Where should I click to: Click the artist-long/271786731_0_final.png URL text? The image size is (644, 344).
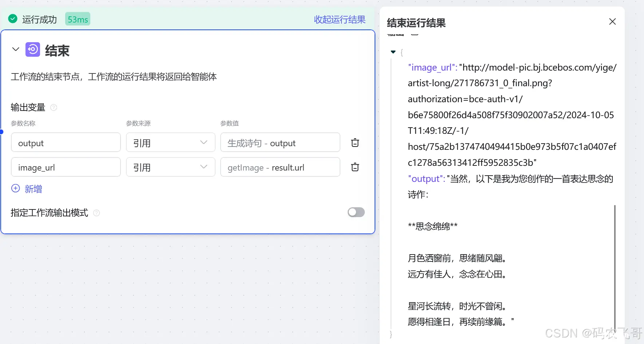(480, 83)
